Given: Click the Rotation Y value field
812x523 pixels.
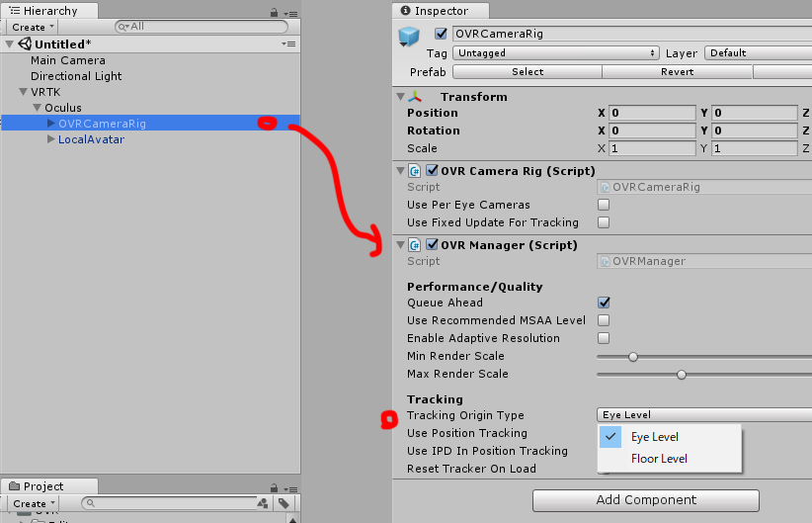Looking at the screenshot, I should tap(754, 131).
